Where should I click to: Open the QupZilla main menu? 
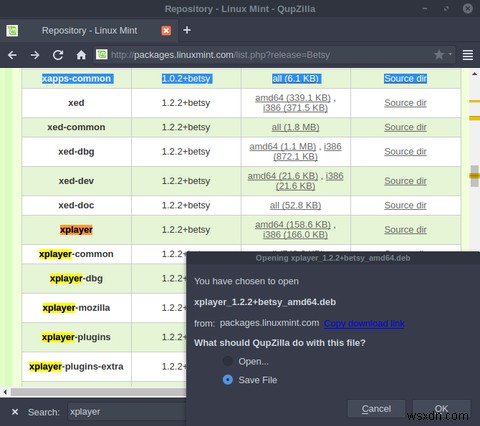[x=468, y=55]
